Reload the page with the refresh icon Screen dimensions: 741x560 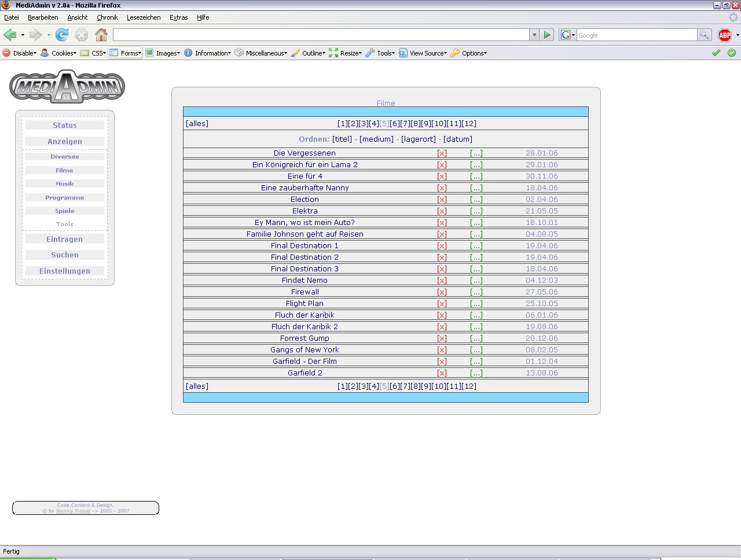62,35
